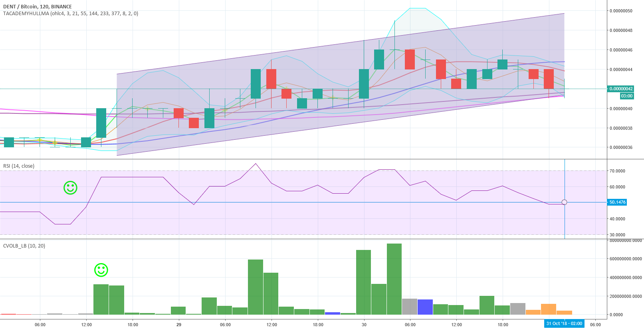
Task: Click the DENT / Bitcoin, 120, BINANCE title
Action: [38, 7]
